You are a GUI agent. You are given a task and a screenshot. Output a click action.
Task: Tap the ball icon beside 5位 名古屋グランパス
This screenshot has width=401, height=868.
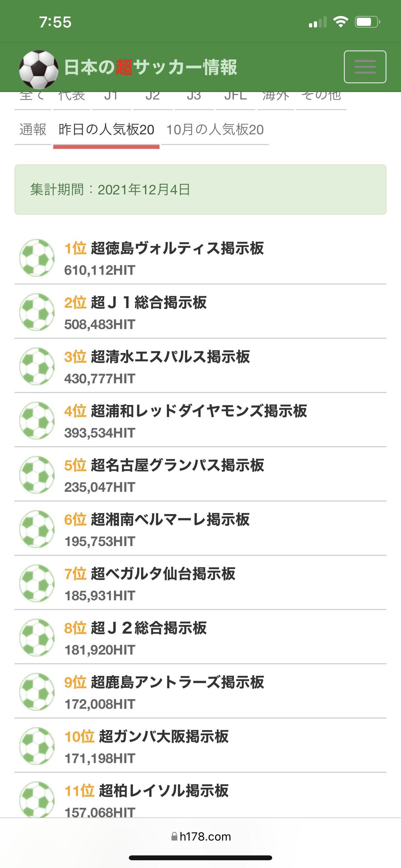pos(37,475)
